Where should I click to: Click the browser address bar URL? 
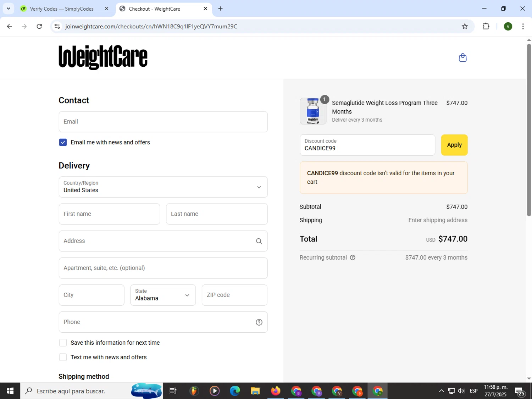click(151, 27)
